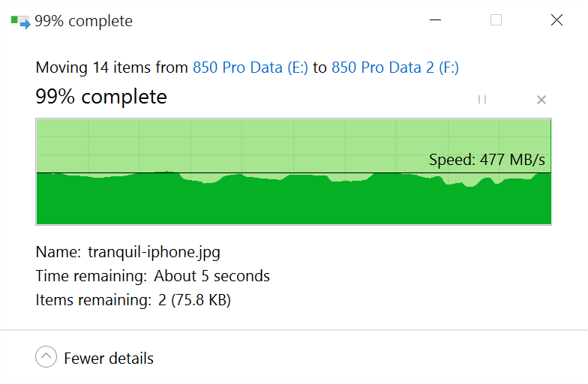Collapse details using the circled chevron icon
The image size is (588, 384).
46,358
